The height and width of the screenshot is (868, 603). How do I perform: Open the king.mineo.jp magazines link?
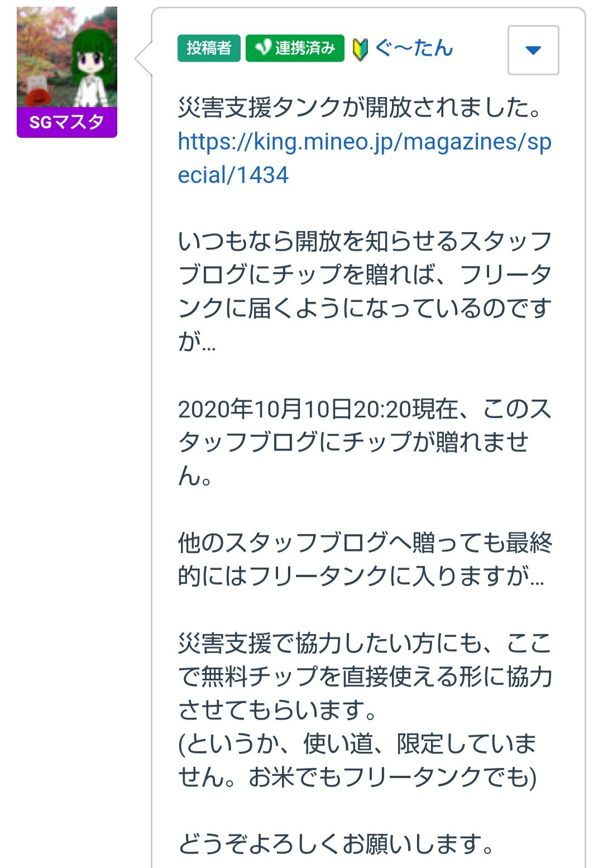(x=364, y=142)
